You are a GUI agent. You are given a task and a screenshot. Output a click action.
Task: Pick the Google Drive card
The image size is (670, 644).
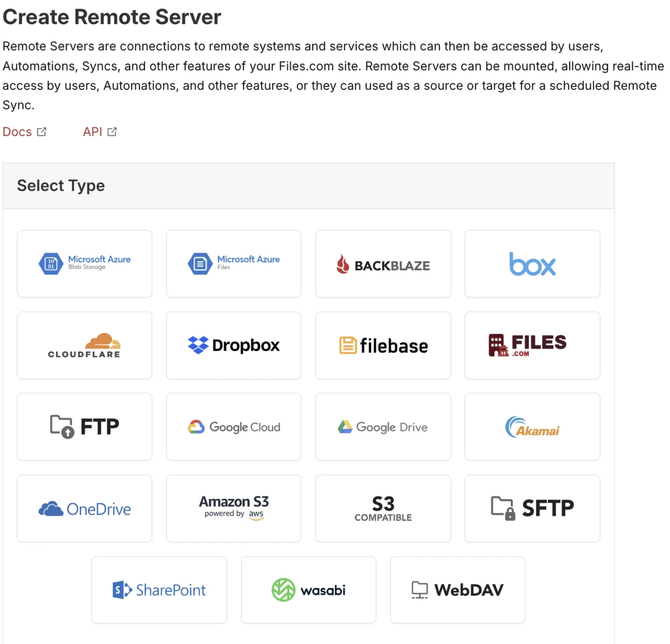(383, 427)
